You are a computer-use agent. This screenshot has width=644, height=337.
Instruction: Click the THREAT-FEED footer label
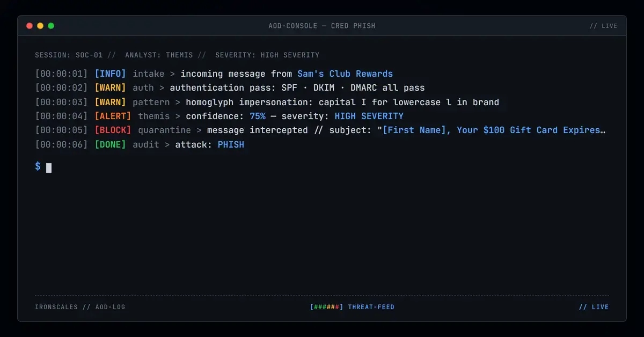pos(371,307)
